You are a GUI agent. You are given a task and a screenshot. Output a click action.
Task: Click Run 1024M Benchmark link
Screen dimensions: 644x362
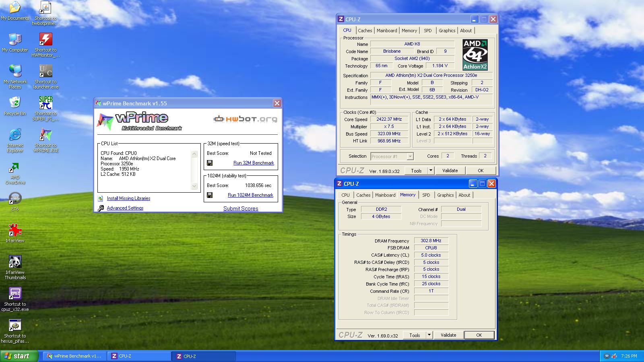[250, 195]
